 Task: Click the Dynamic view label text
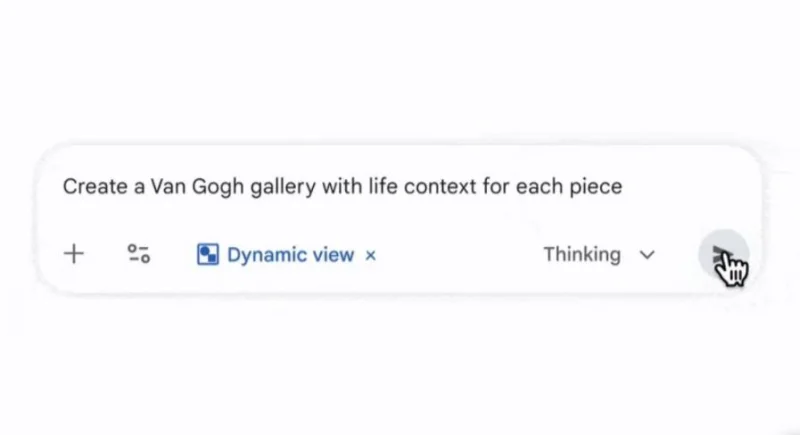click(290, 255)
